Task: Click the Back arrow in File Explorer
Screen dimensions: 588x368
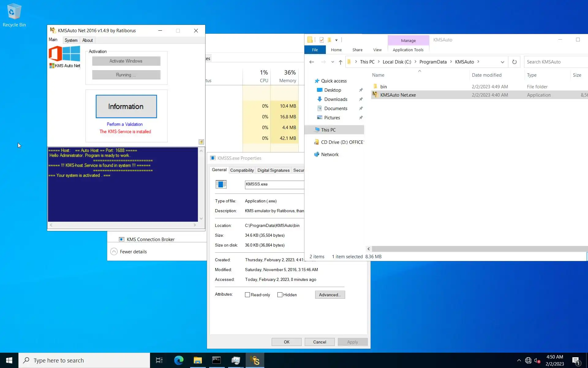Action: [312, 62]
